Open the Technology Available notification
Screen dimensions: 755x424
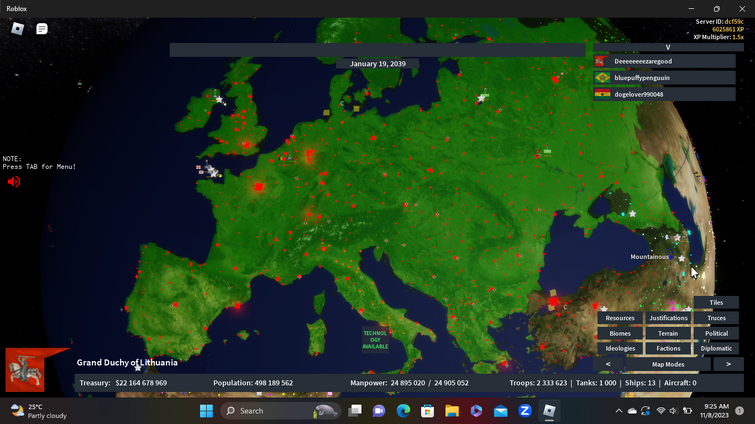375,340
